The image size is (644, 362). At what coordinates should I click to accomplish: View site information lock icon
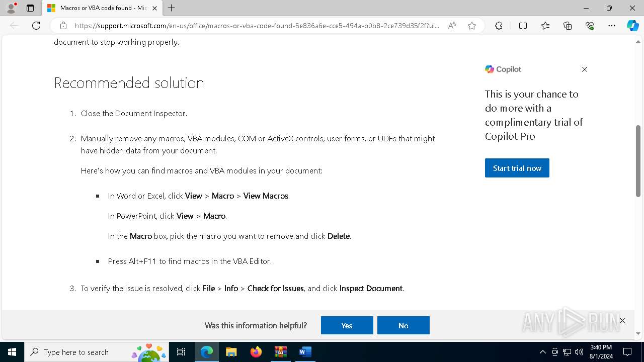click(x=63, y=26)
